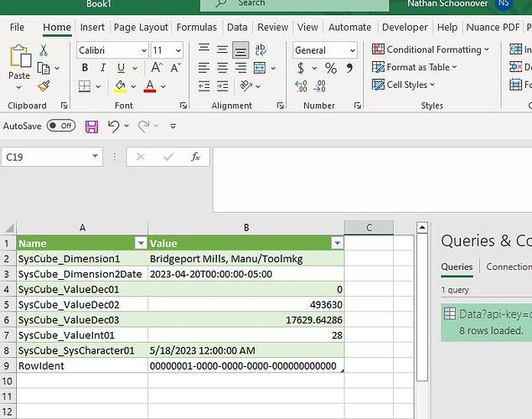Select the Queries tab in pane
The width and height of the screenshot is (532, 419).
pyautogui.click(x=457, y=267)
